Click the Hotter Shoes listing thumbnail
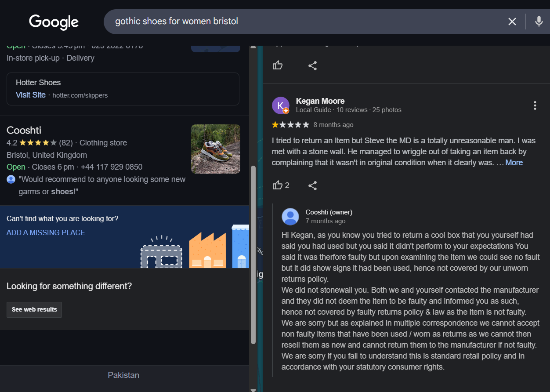This screenshot has width=550, height=392. [216, 48]
